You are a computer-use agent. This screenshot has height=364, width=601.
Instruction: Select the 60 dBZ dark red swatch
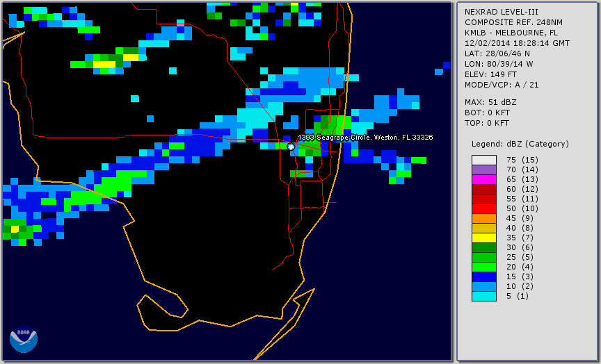(484, 189)
